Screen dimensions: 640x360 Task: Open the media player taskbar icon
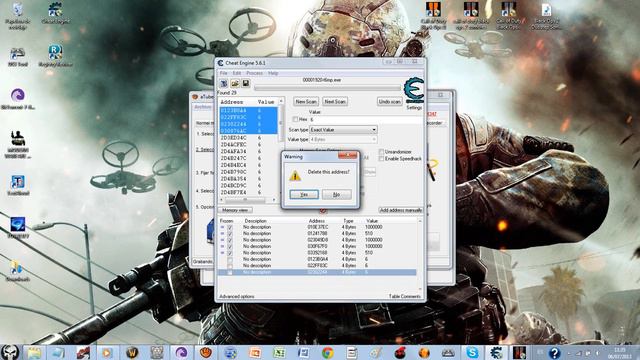(107, 353)
